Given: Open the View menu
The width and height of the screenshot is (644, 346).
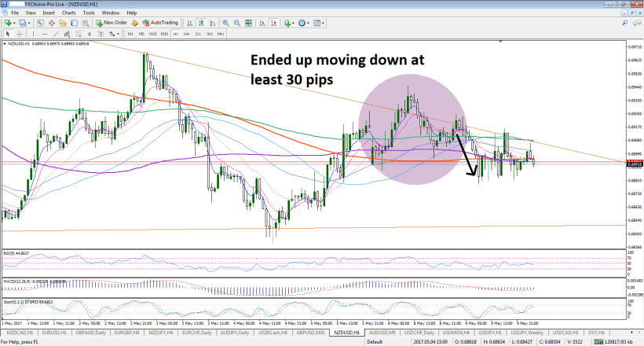Looking at the screenshot, I should (31, 13).
